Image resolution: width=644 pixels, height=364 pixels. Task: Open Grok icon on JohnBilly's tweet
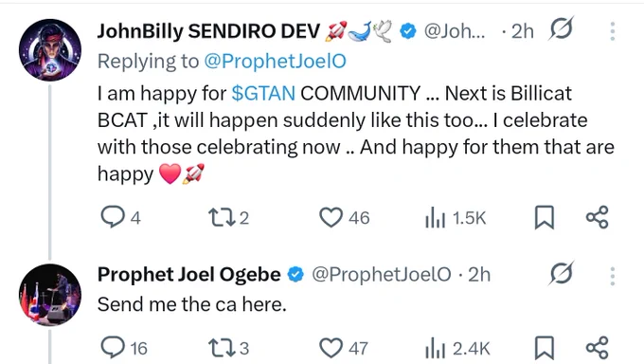pyautogui.click(x=561, y=28)
